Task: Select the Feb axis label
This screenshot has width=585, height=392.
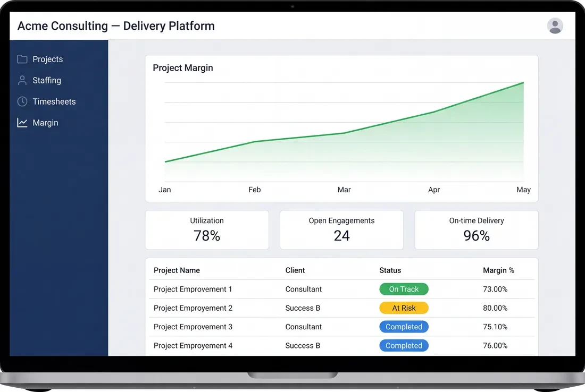Action: pyautogui.click(x=254, y=190)
